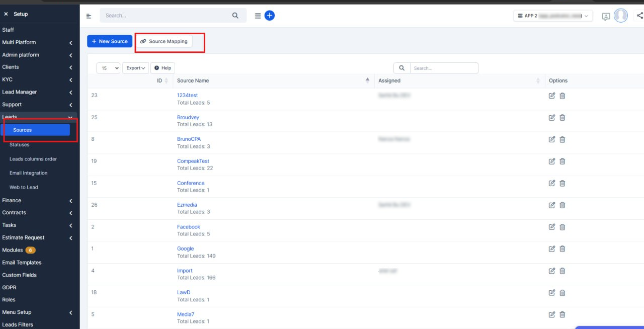Open the Export dropdown

coord(135,68)
